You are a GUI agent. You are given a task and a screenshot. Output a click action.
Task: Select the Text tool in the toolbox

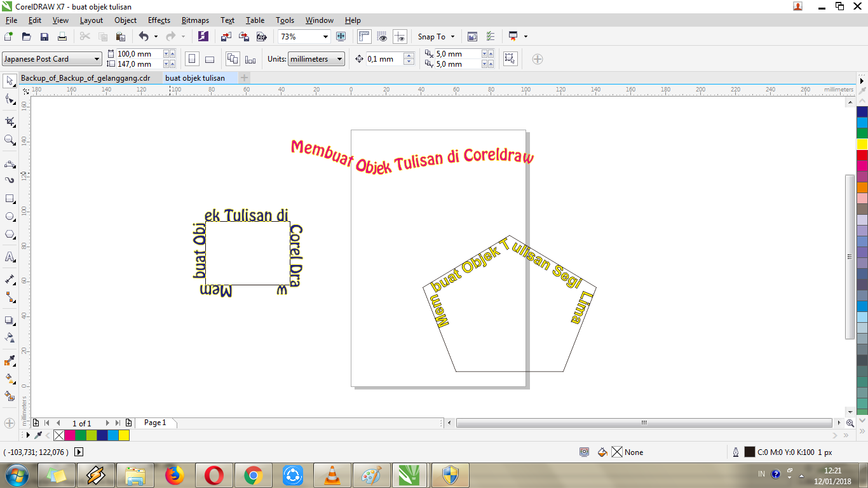10,257
